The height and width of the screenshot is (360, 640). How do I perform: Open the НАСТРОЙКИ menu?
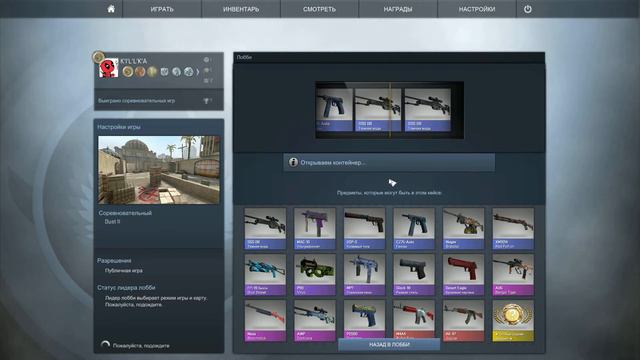477,9
